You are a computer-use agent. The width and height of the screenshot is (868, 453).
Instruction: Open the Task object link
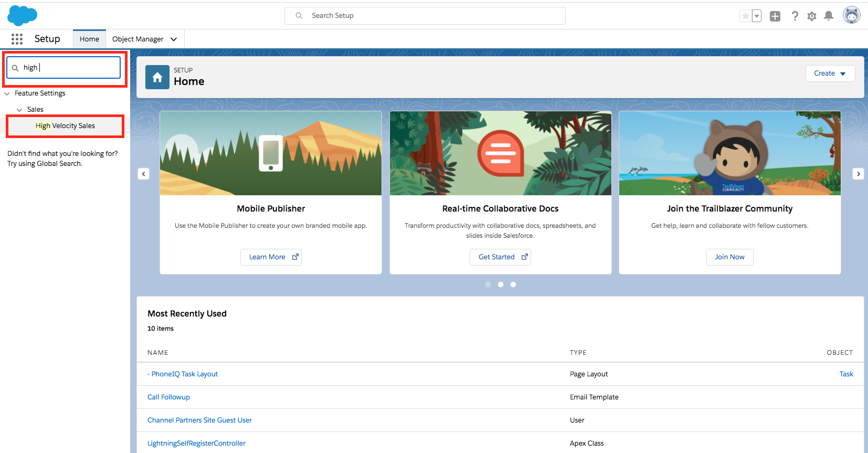click(x=846, y=374)
